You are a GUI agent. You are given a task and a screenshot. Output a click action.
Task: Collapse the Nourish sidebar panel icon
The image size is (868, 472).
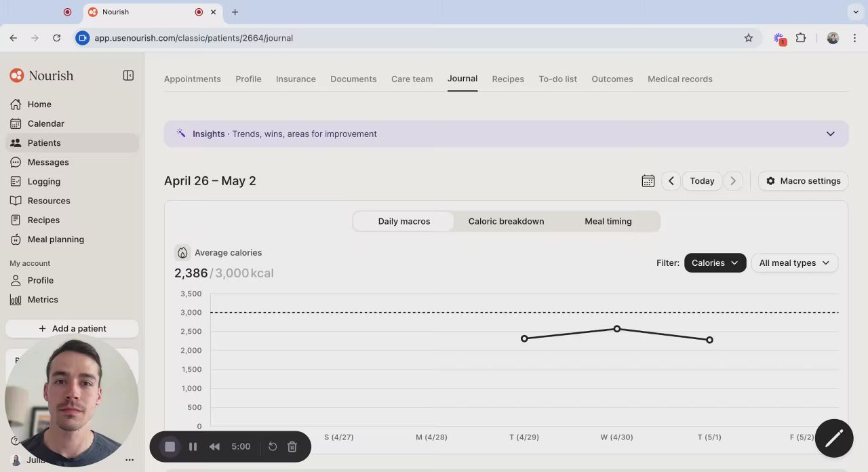pos(128,75)
